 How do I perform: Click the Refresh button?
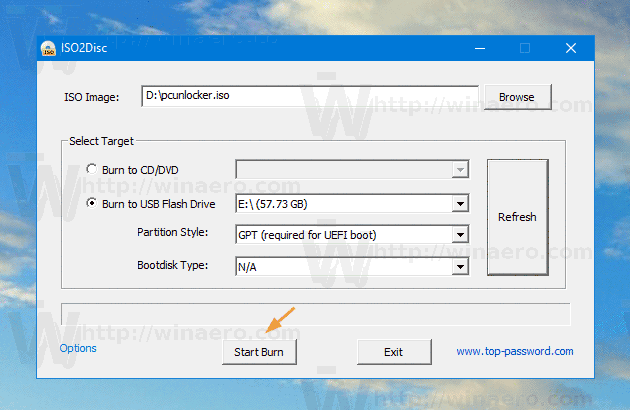tap(518, 217)
